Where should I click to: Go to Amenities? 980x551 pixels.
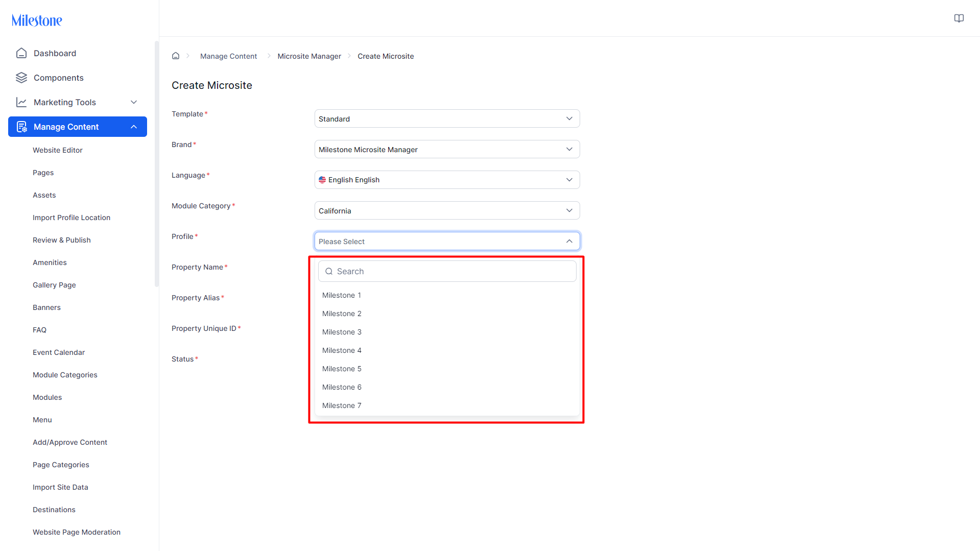pos(50,262)
